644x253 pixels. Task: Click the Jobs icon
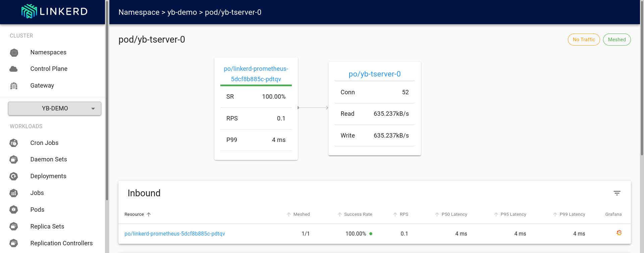pos(14,193)
